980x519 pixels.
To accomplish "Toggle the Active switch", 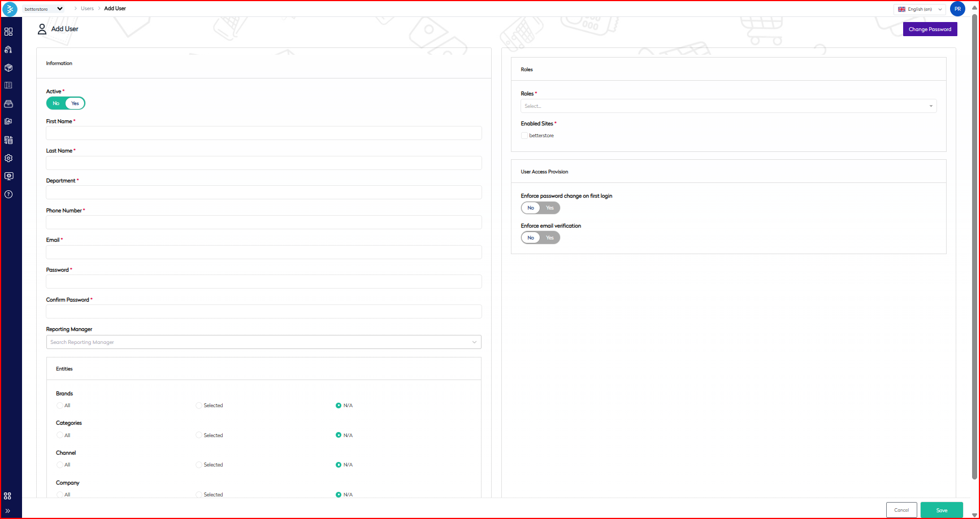I will (x=66, y=103).
